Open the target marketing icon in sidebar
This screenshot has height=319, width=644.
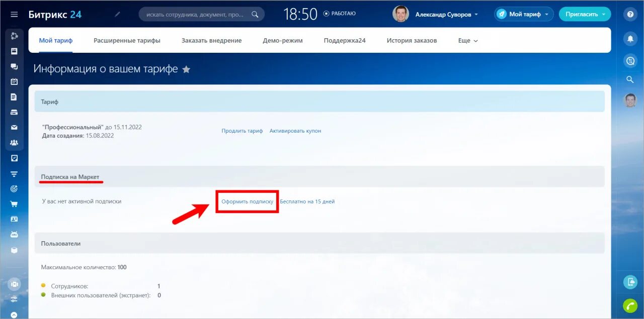14,188
